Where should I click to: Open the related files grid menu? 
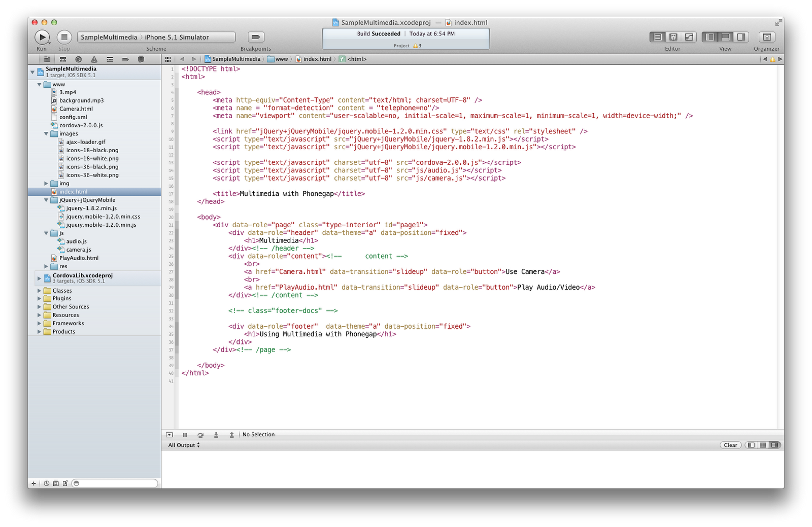(168, 59)
